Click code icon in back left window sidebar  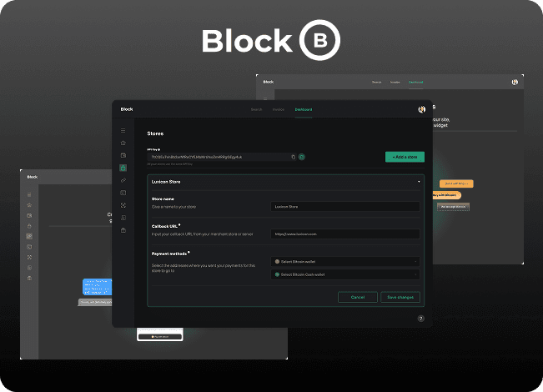pos(29,247)
